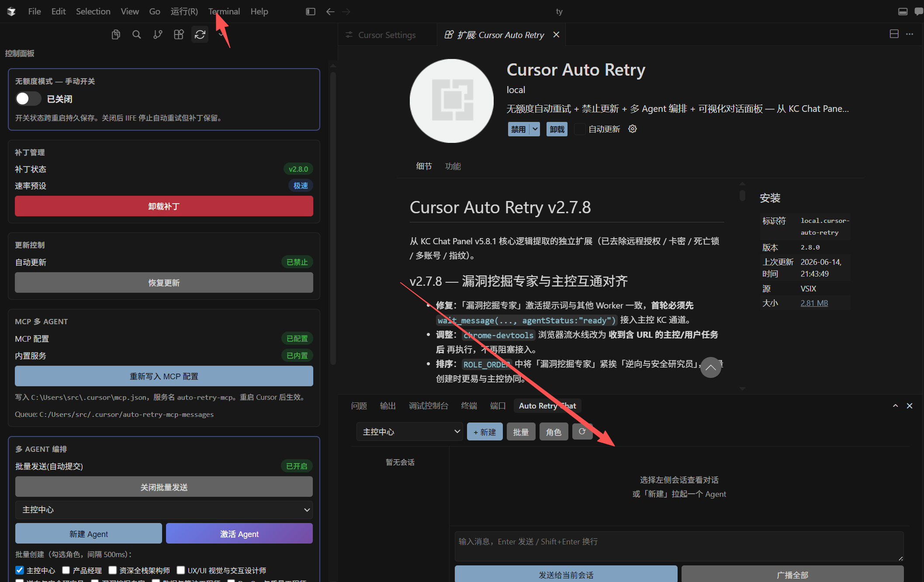Open the Go menu
Image resolution: width=924 pixels, height=582 pixels.
tap(155, 11)
